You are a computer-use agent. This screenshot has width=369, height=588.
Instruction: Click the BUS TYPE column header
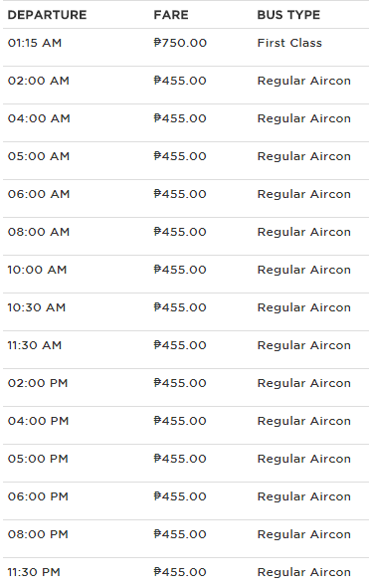[x=288, y=15]
